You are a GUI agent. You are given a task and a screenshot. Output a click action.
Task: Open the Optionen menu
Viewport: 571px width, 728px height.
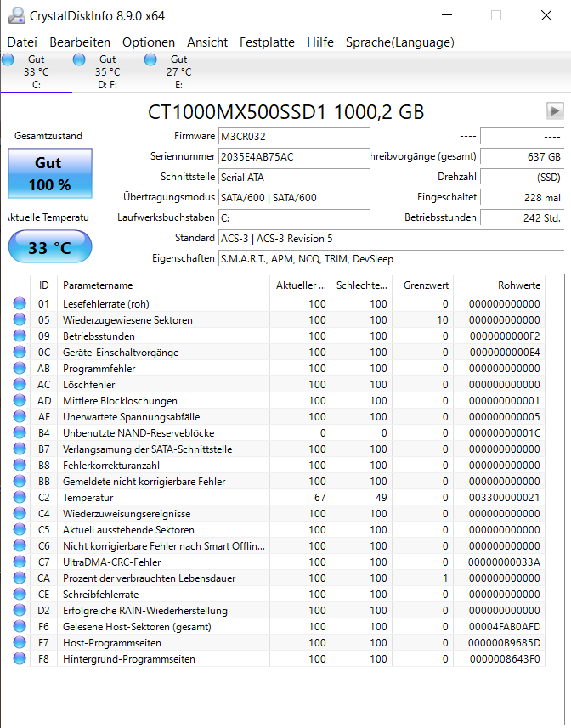click(x=149, y=42)
